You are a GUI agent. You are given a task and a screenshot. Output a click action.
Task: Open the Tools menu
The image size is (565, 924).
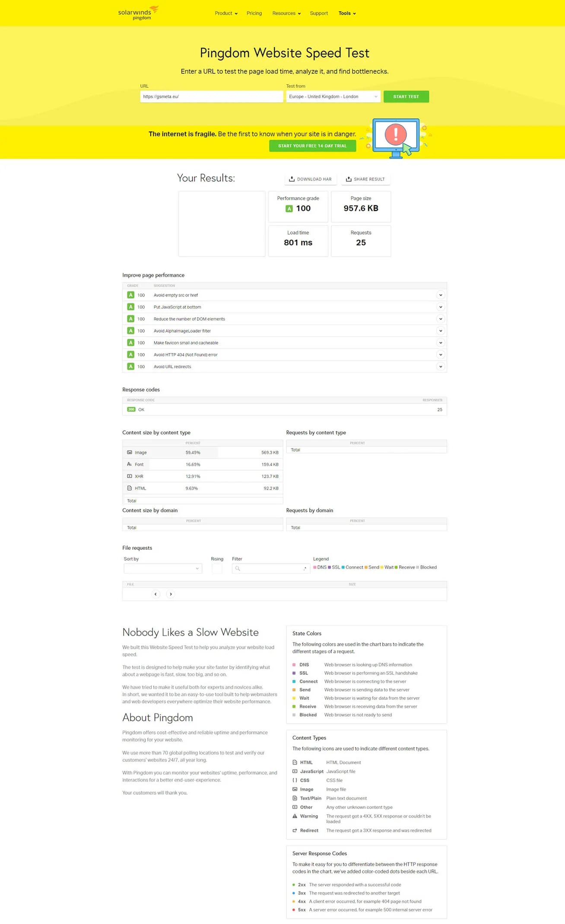click(347, 13)
